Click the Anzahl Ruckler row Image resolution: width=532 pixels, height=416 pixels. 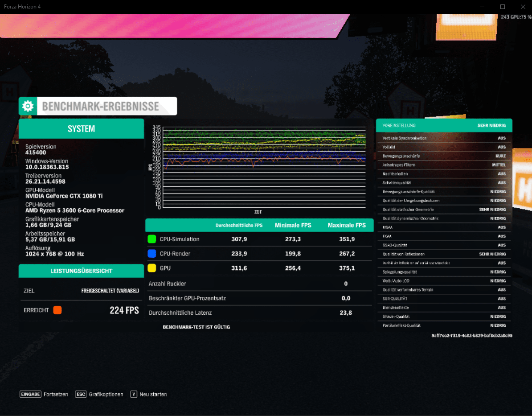260,284
